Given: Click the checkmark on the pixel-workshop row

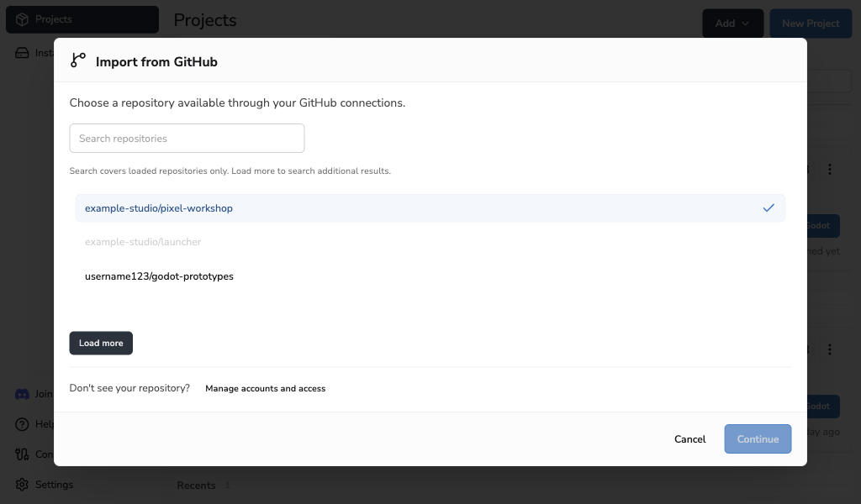Looking at the screenshot, I should pyautogui.click(x=769, y=207).
